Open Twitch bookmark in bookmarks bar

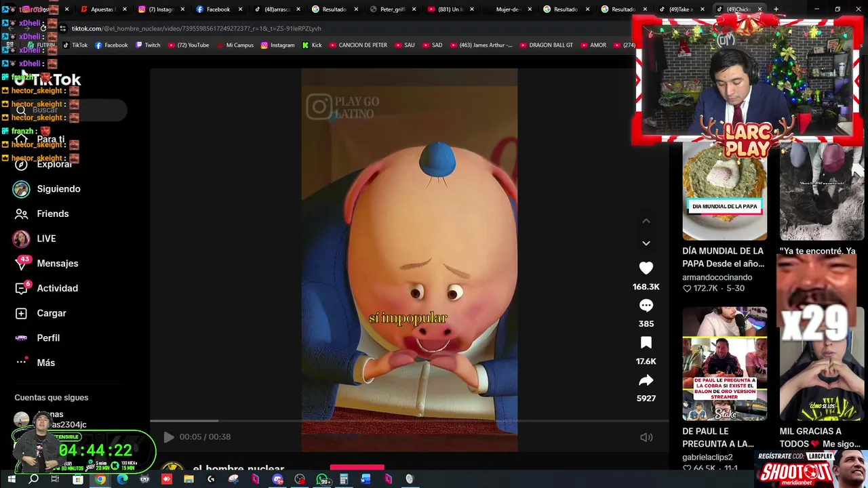[x=148, y=45]
